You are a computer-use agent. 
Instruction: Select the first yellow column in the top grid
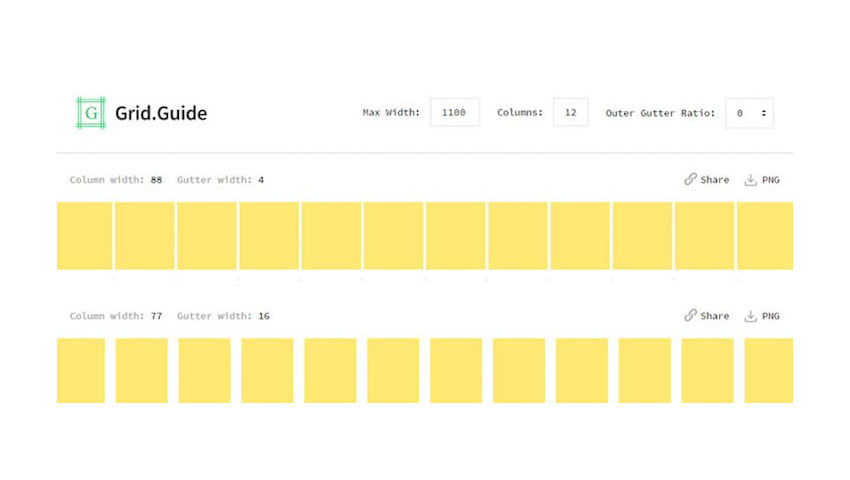pos(84,236)
